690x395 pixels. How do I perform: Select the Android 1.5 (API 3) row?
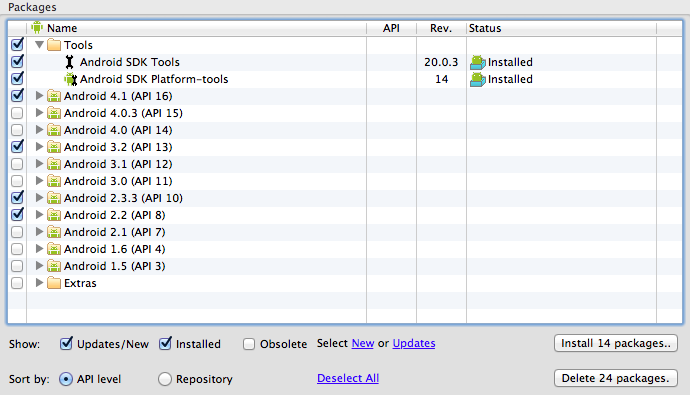[x=345, y=266]
